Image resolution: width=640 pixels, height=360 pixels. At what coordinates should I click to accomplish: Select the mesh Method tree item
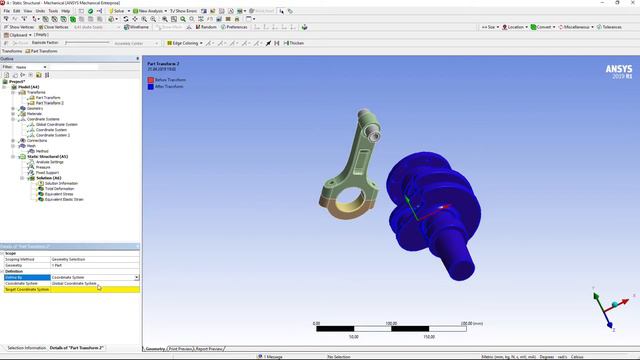click(x=42, y=151)
